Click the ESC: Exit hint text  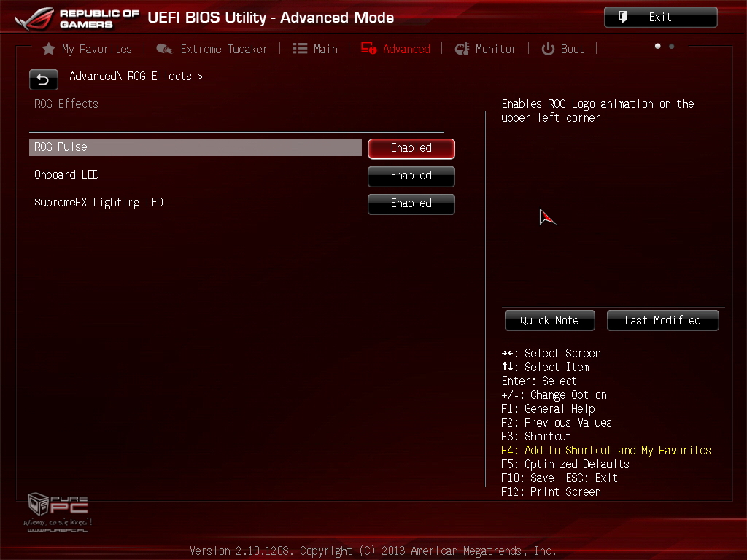[592, 478]
